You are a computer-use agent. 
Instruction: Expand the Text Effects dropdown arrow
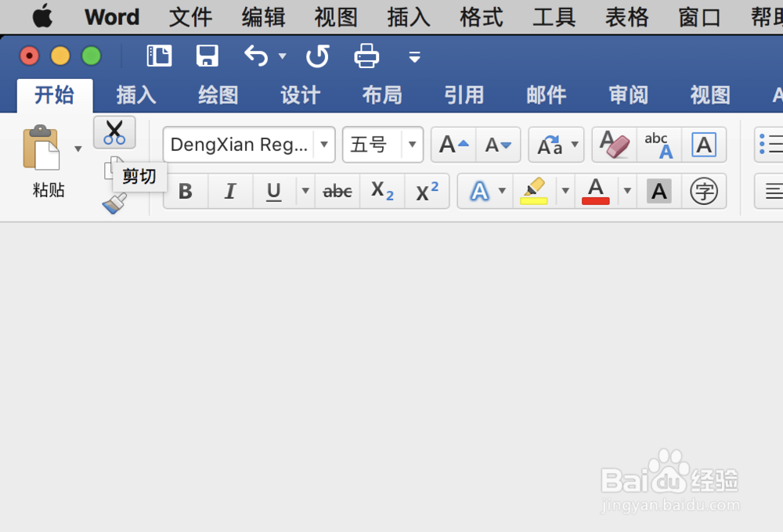(x=503, y=191)
